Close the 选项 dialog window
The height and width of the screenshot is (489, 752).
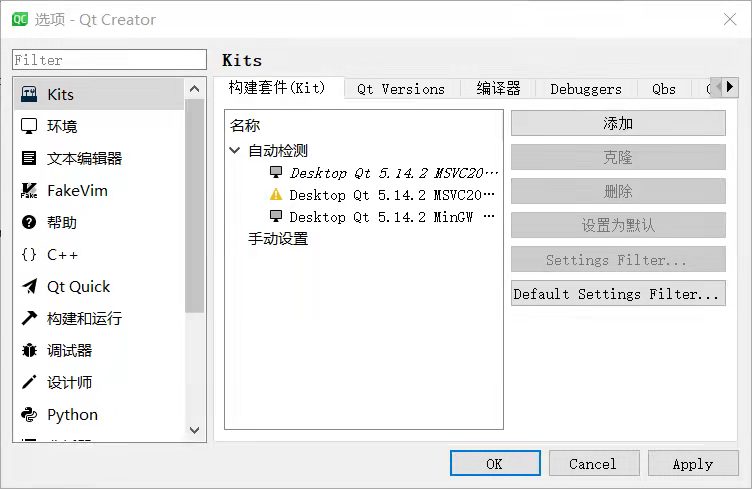(729, 19)
